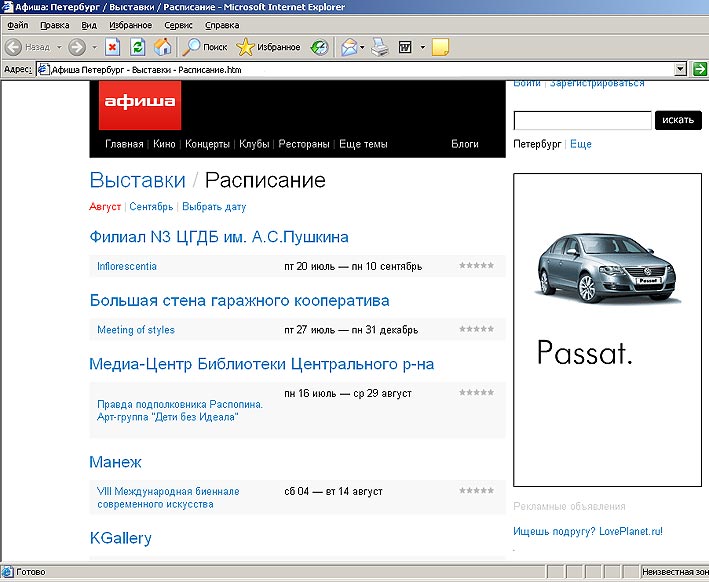The width and height of the screenshot is (709, 582).
Task: Click rating stars for Meeting of styles
Action: tap(476, 329)
